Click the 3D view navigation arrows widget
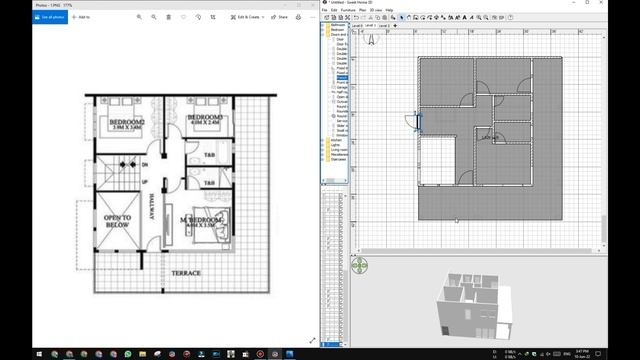This screenshot has width=640, height=360. (x=360, y=265)
